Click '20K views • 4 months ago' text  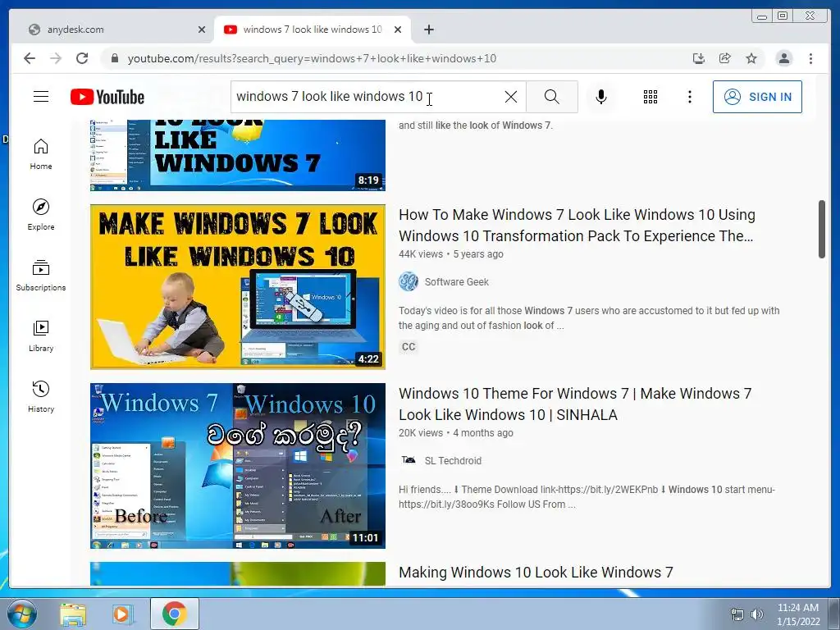(x=456, y=433)
